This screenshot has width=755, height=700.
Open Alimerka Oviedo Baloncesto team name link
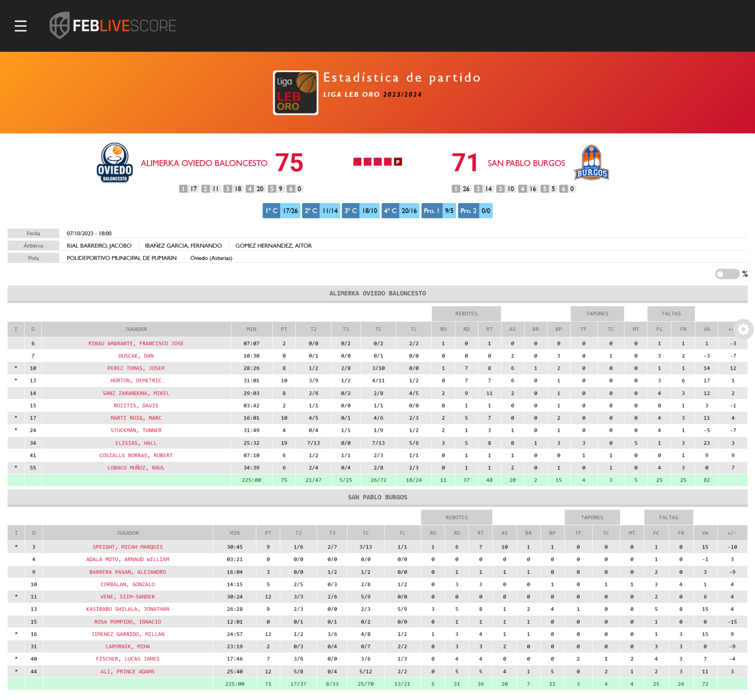pyautogui.click(x=204, y=163)
